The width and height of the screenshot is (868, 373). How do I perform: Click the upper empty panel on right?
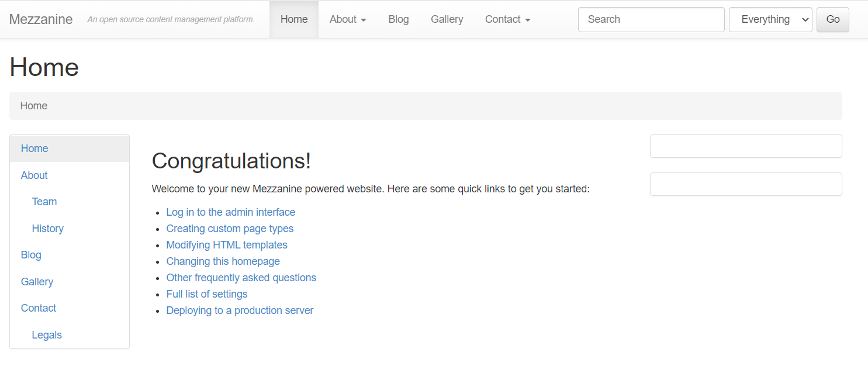pyautogui.click(x=746, y=146)
